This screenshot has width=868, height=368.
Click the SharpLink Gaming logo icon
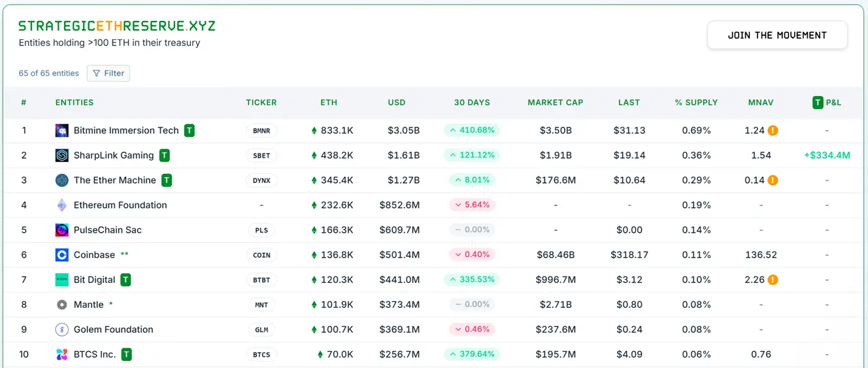coord(61,156)
